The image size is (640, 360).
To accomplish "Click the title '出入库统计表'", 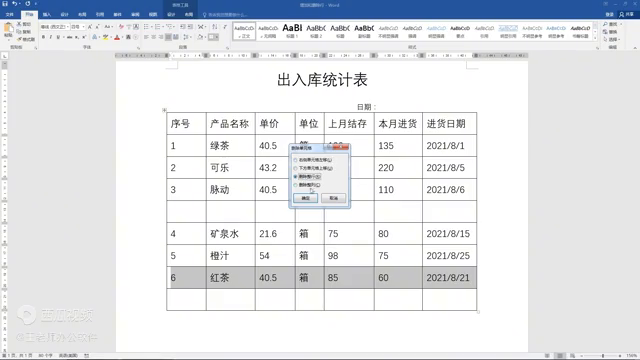I will 322,80.
